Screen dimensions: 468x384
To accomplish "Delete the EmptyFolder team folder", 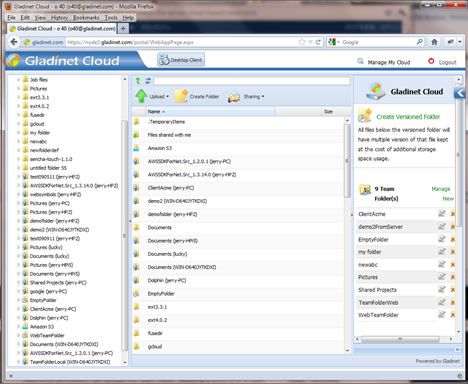I will (x=453, y=239).
